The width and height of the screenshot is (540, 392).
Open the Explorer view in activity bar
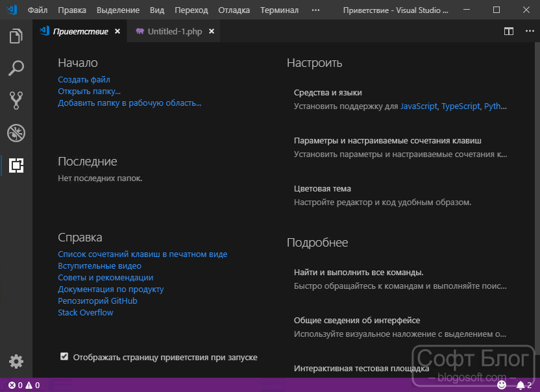(x=16, y=36)
